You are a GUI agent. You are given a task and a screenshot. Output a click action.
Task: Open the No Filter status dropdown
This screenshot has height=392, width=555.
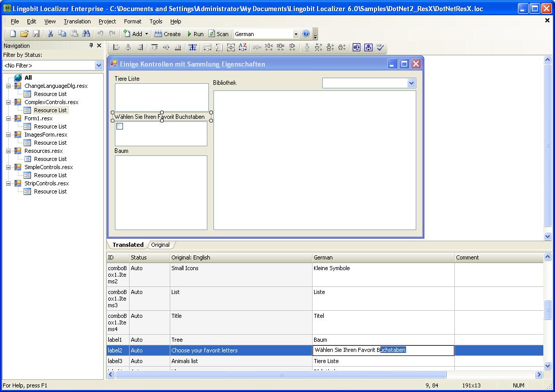(x=100, y=65)
